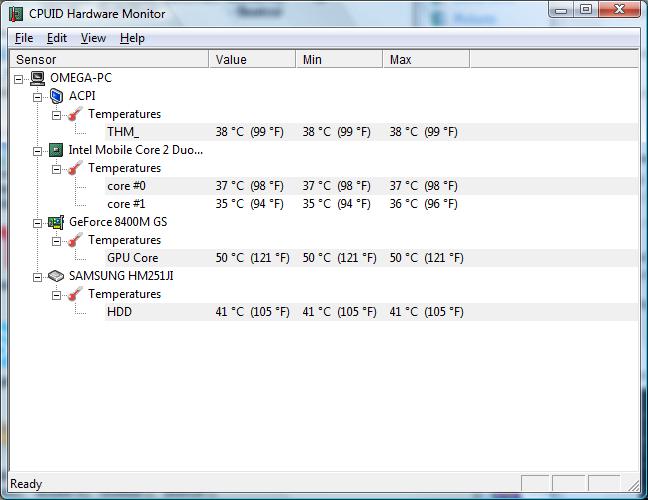Viewport: 648px width, 500px height.
Task: Click the HDD Max value 41 °C (105 °F)
Action: pos(426,312)
